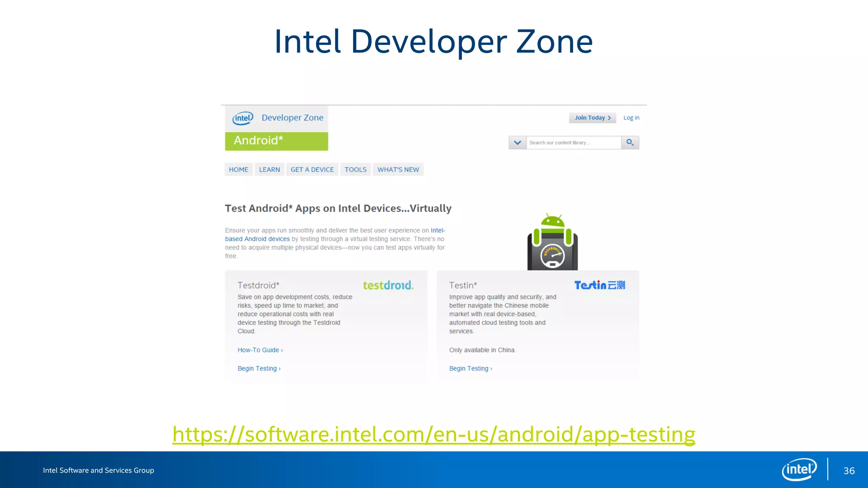The height and width of the screenshot is (488, 868).
Task: Click the slide number 36
Action: pos(849,471)
